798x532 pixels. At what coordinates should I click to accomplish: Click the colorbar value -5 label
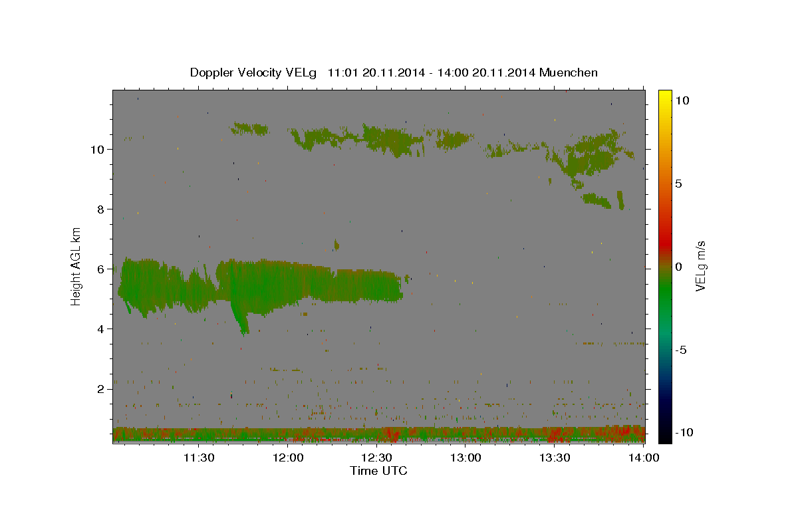pyautogui.click(x=680, y=349)
